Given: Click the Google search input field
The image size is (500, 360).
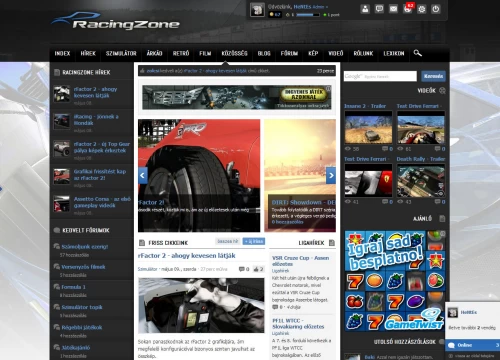Looking at the screenshot, I should pos(380,76).
